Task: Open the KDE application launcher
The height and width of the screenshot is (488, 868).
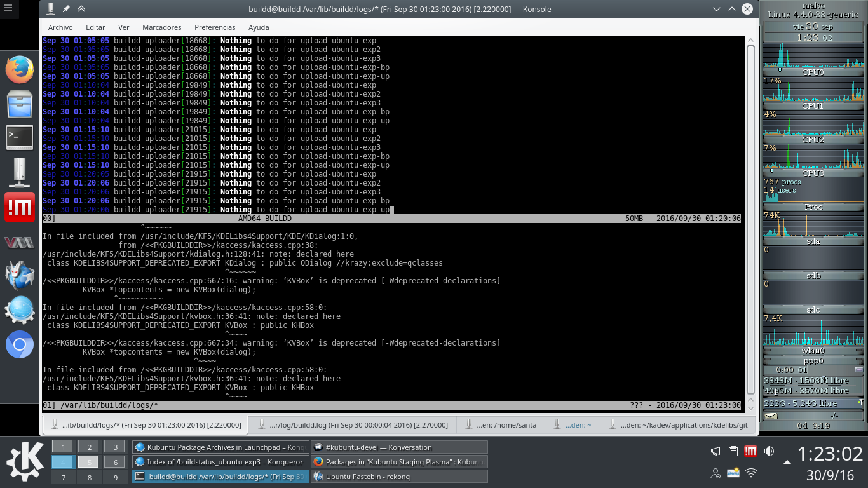Action: point(25,461)
